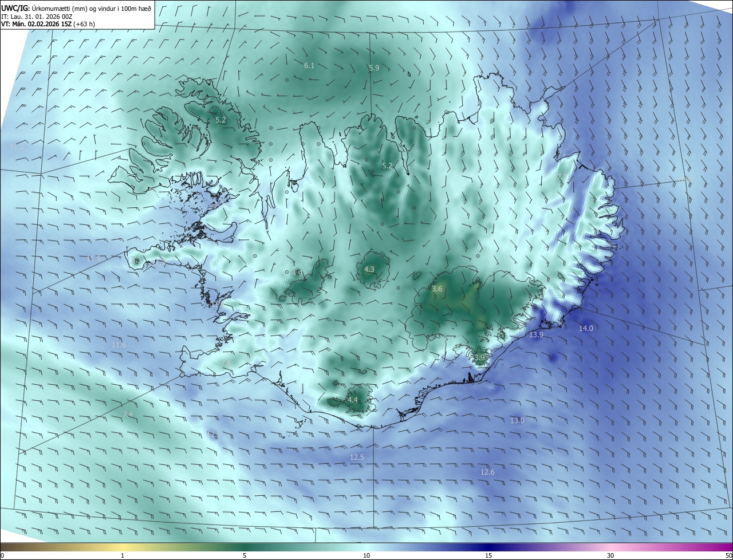Click the 3.9 value on the map
Viewport: 733px width, 560px height.
479,357
